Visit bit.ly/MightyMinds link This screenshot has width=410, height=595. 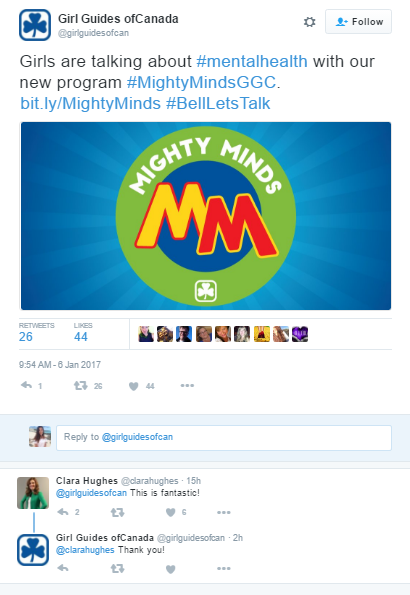pos(90,103)
